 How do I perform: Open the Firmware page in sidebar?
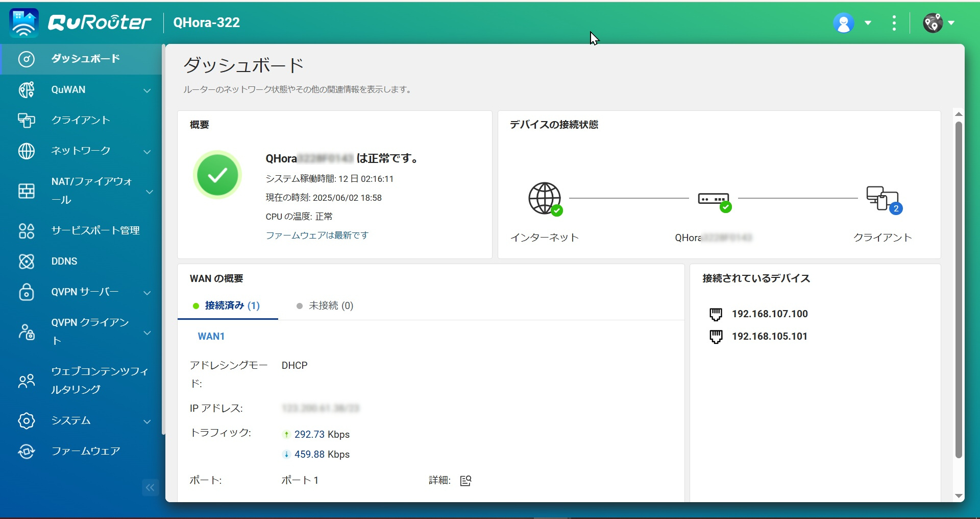coord(85,451)
